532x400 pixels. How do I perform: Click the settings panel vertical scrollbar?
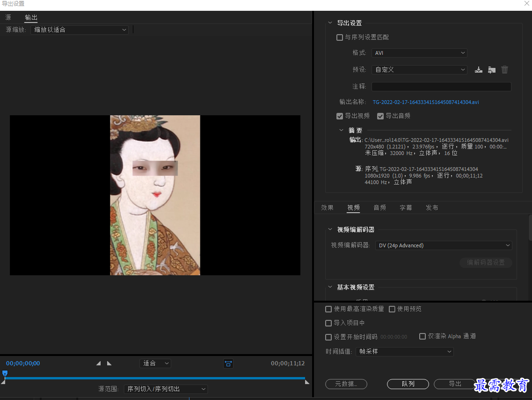point(530,228)
